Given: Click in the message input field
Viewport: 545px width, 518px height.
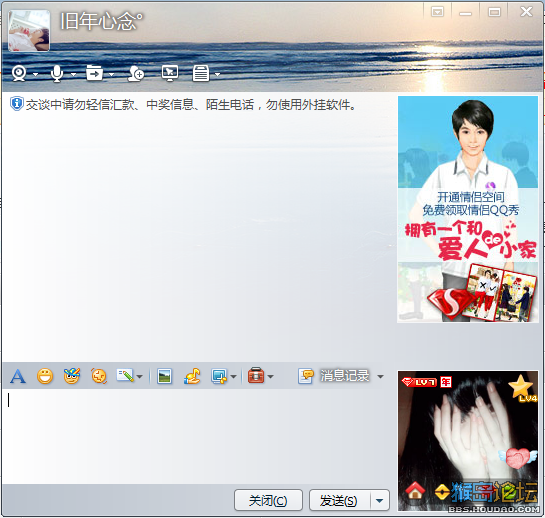Looking at the screenshot, I should [x=199, y=436].
